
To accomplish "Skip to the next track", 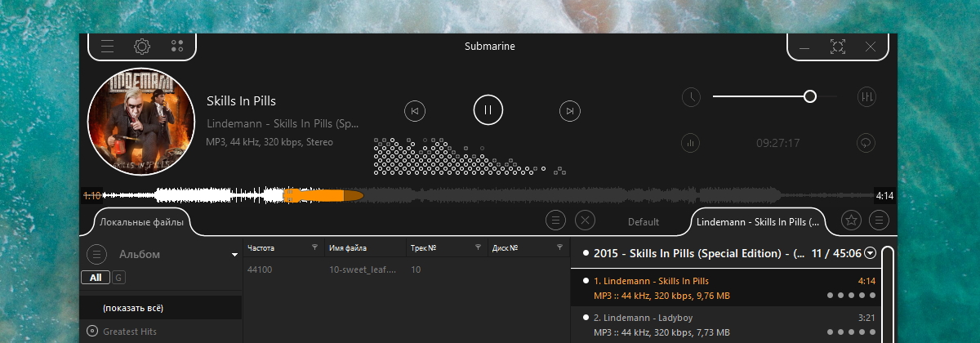I will click(x=569, y=110).
